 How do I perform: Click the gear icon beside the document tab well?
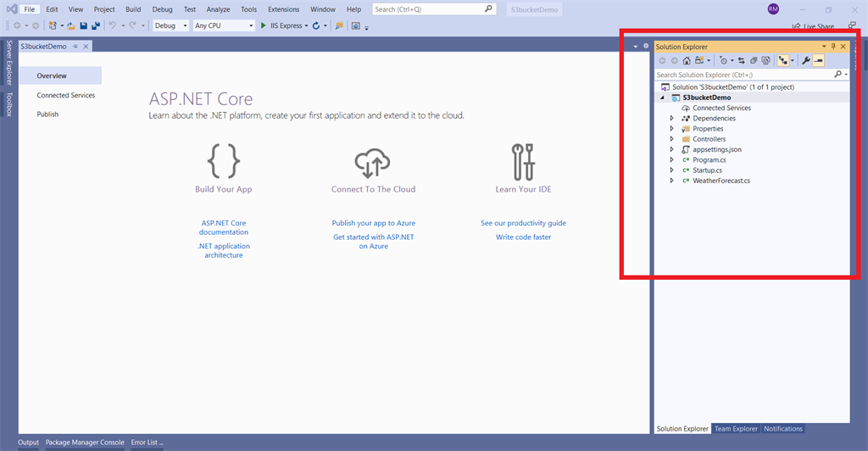[645, 47]
